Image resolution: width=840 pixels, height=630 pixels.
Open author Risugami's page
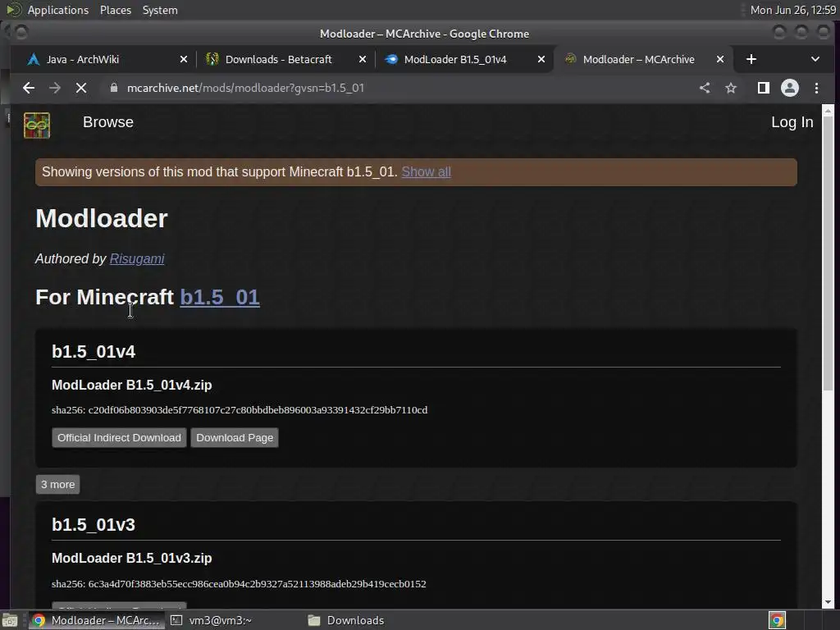pos(137,258)
